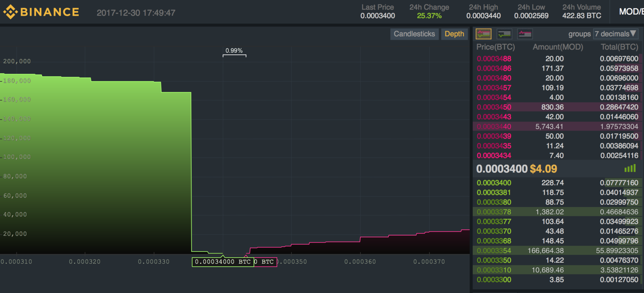Click the 0.99% spread indicator

[x=234, y=51]
